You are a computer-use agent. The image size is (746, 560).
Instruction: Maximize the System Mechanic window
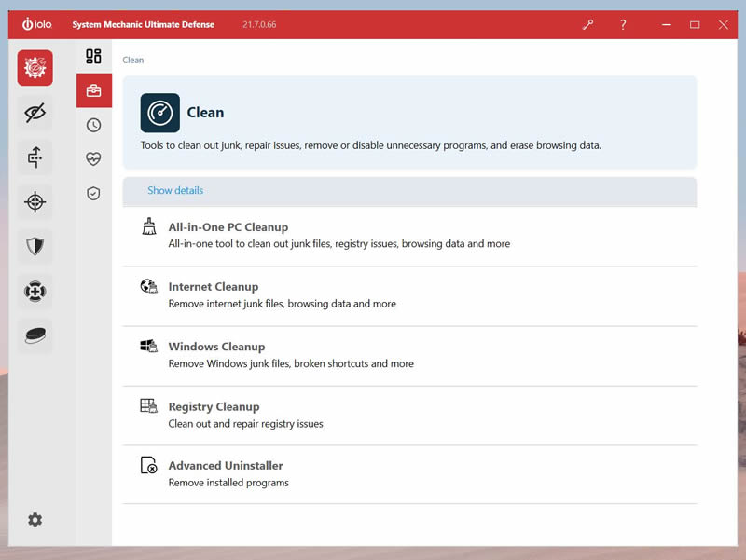point(695,24)
